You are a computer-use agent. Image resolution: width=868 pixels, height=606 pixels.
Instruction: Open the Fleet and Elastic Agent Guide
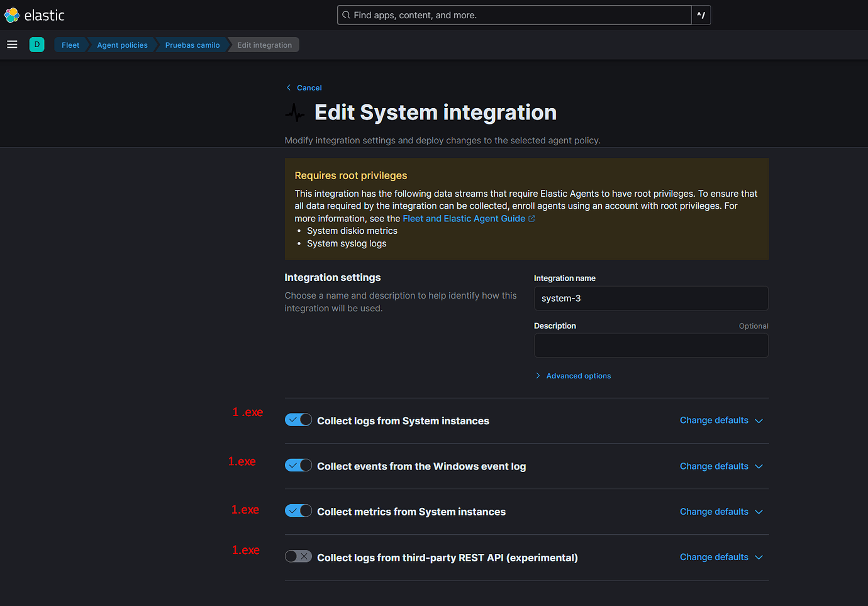tap(464, 218)
